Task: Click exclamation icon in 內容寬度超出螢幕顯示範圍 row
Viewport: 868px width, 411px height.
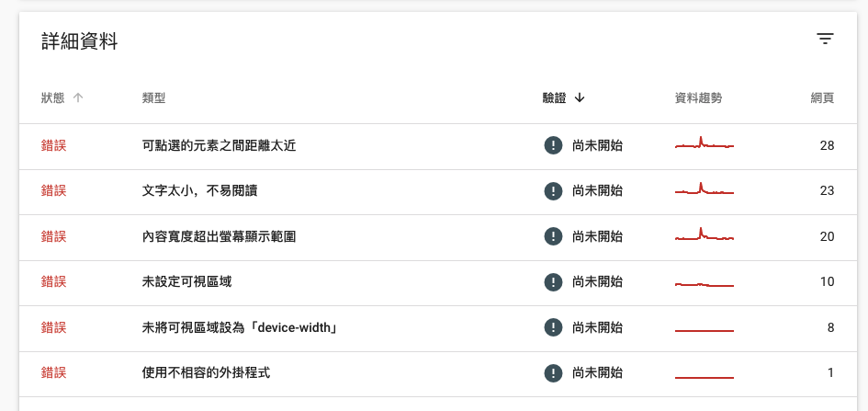Action: pos(553,236)
